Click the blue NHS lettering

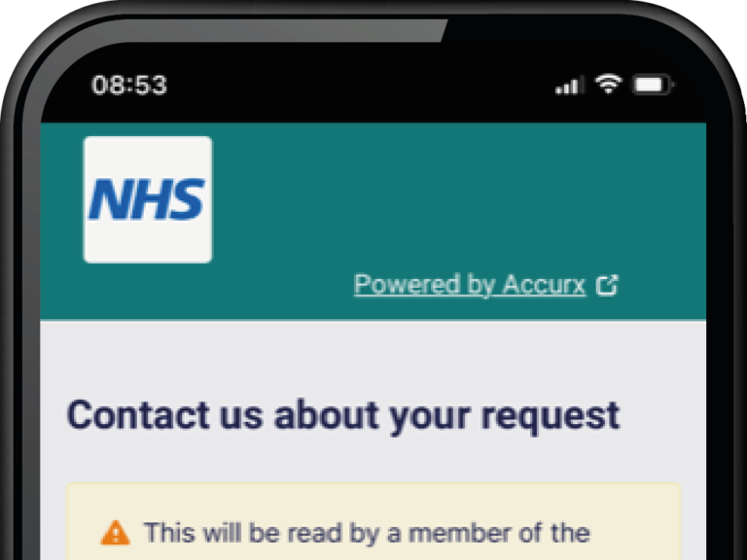coord(147,199)
